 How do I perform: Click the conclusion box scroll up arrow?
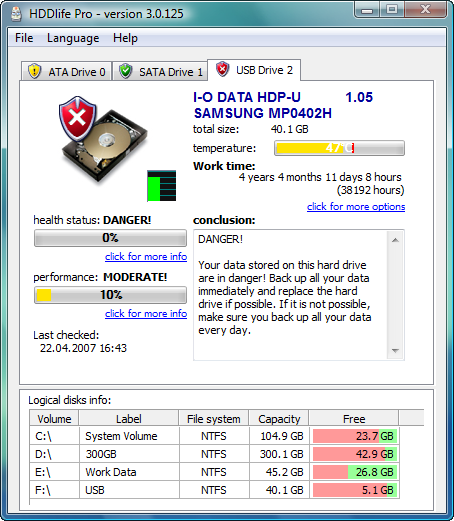point(395,240)
